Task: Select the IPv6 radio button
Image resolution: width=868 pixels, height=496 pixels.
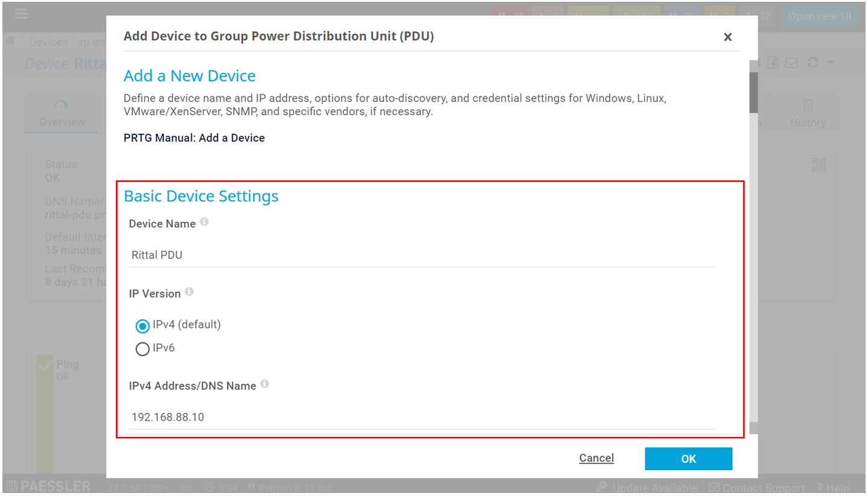Action: tap(142, 349)
